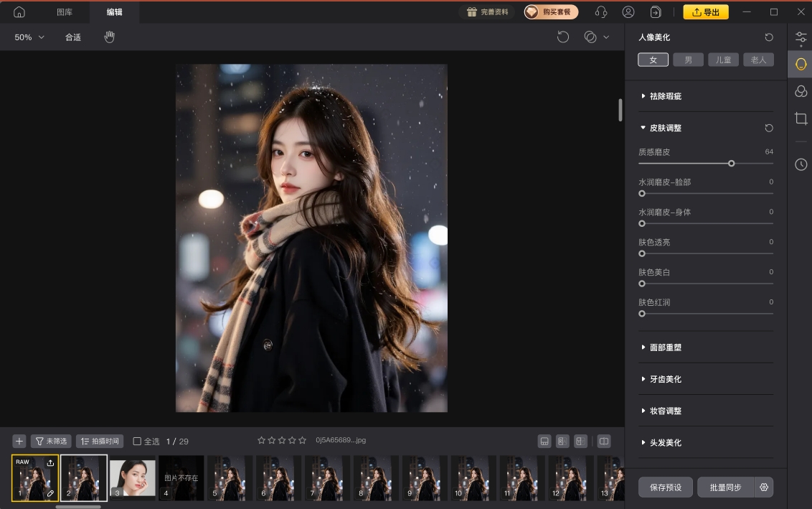Click the third view layout icon
Viewport: 812px width, 509px height.
pyautogui.click(x=580, y=441)
